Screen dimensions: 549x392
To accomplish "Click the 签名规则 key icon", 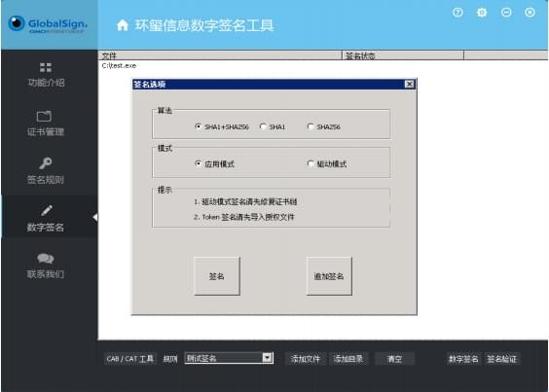I will 46,163.
